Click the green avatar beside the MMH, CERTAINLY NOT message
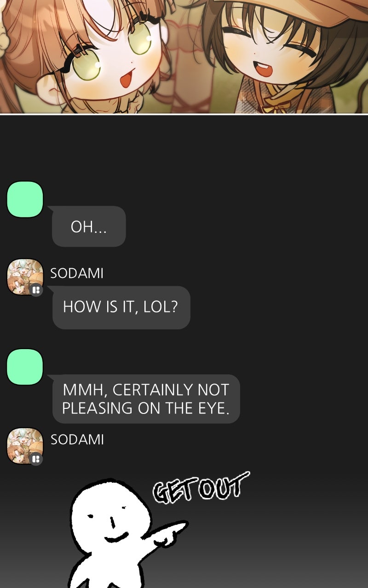This screenshot has height=588, width=368. click(25, 367)
